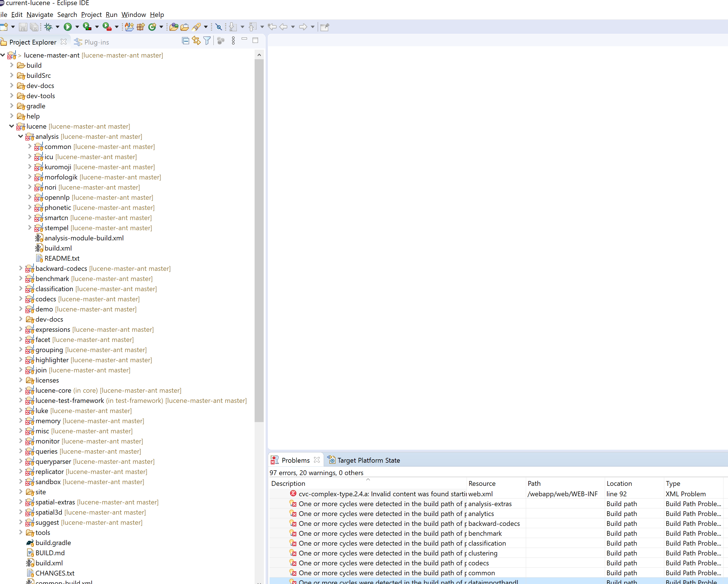Click the Save All toolbar icon

pos(34,27)
